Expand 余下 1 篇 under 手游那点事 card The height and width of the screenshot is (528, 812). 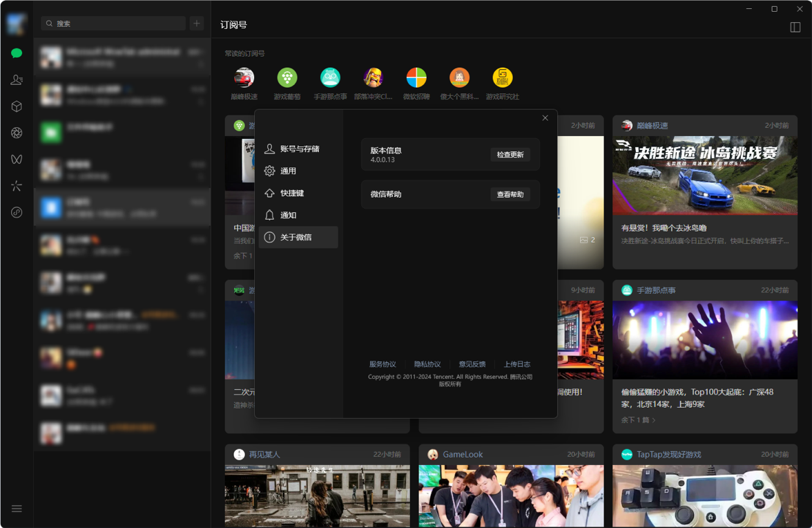(x=638, y=419)
